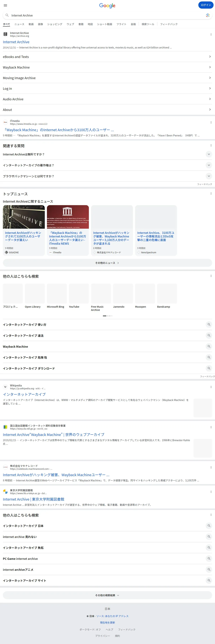The image size is (215, 644).
Task: Click magnifier icon for インターネットアーカイブ 魚拓
Action: click(209, 548)
